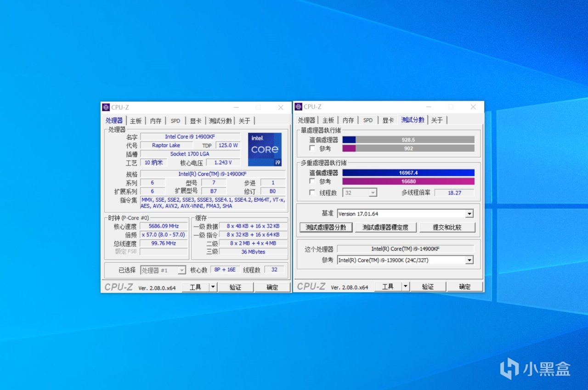
Task: Click the 修订 value B0
Action: [273, 191]
